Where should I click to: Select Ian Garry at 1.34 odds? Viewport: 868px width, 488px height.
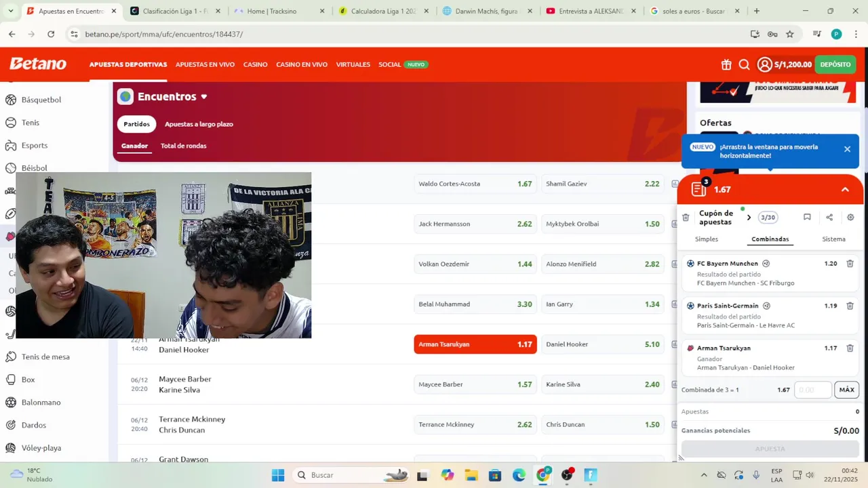pyautogui.click(x=603, y=304)
